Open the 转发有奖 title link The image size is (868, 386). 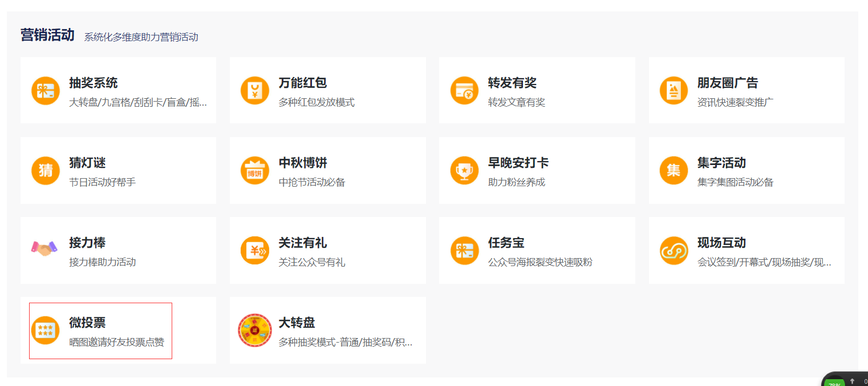coord(512,83)
